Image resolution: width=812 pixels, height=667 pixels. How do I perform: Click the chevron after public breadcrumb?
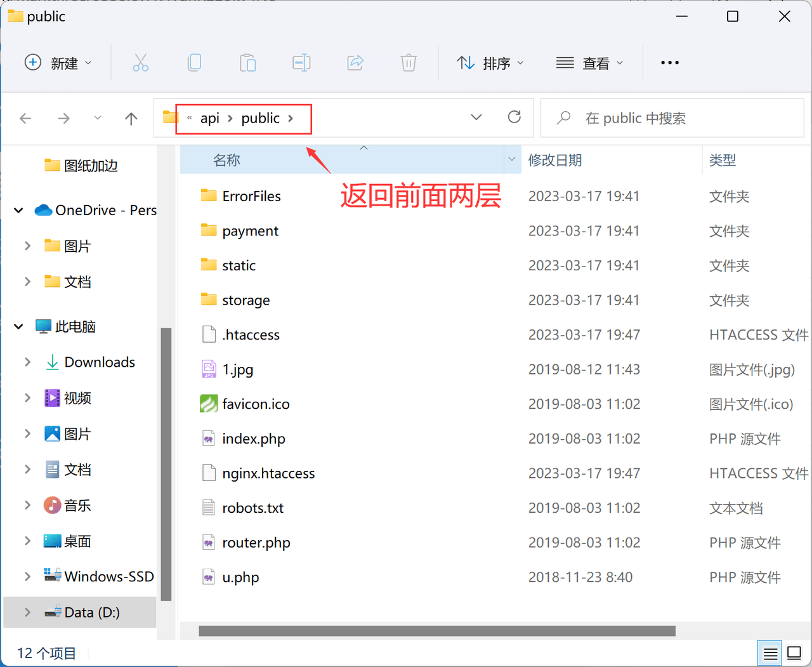(291, 118)
